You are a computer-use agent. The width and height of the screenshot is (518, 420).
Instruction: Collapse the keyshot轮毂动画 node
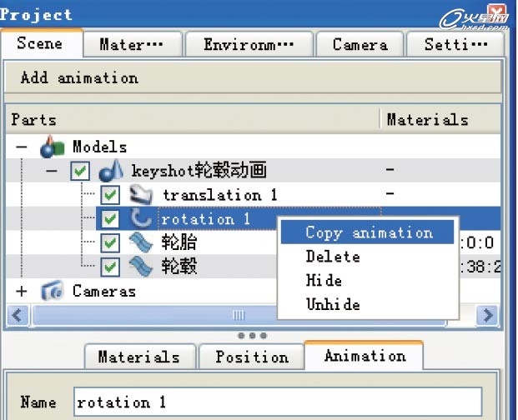52,171
